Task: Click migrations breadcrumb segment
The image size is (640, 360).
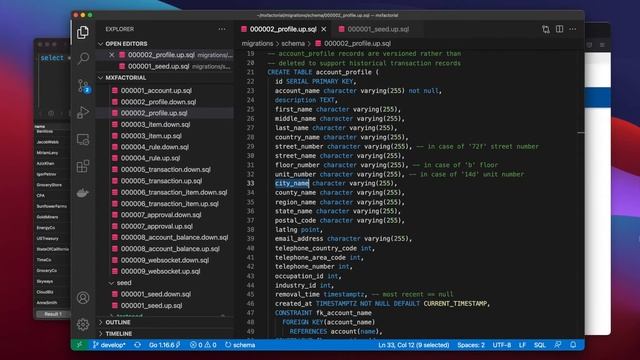Action: [x=257, y=43]
